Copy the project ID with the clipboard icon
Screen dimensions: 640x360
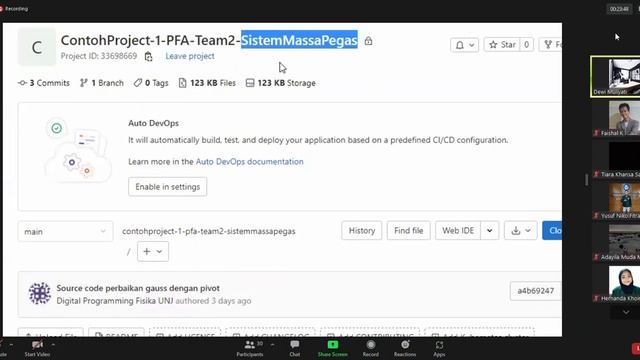click(x=149, y=56)
